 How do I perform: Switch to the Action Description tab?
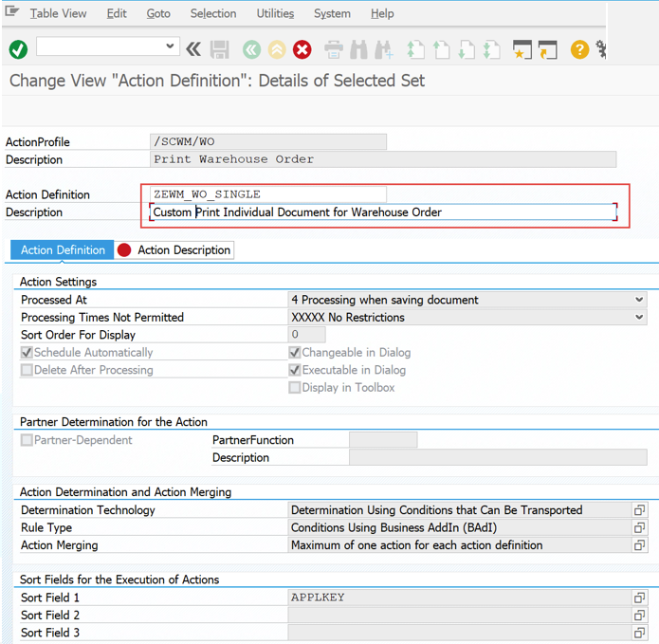[174, 250]
